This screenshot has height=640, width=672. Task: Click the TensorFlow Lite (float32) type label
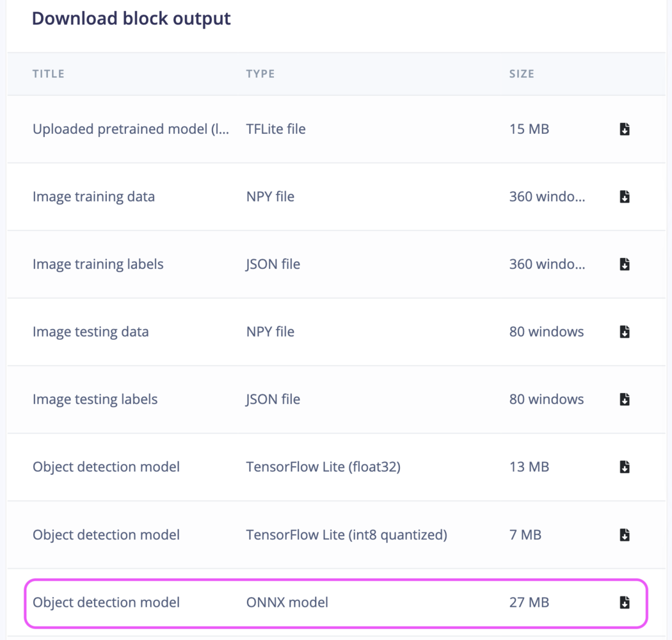tap(323, 467)
